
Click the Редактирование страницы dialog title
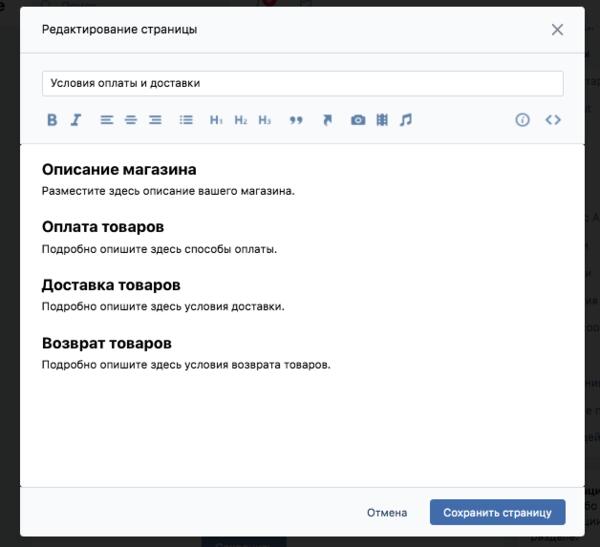tap(119, 29)
